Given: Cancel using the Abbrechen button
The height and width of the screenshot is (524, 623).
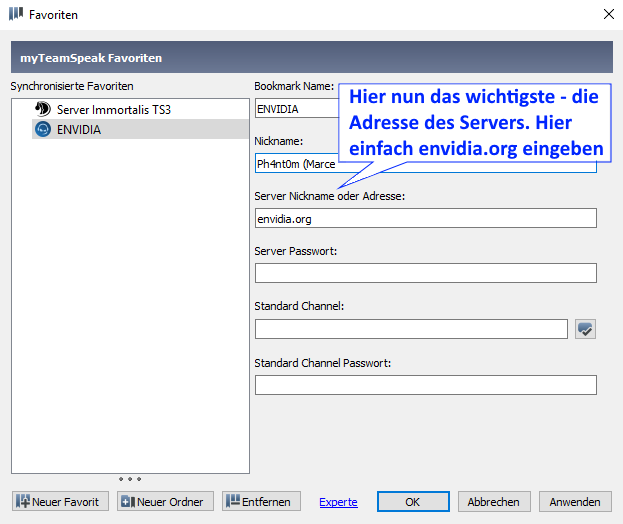Looking at the screenshot, I should pyautogui.click(x=493, y=501).
